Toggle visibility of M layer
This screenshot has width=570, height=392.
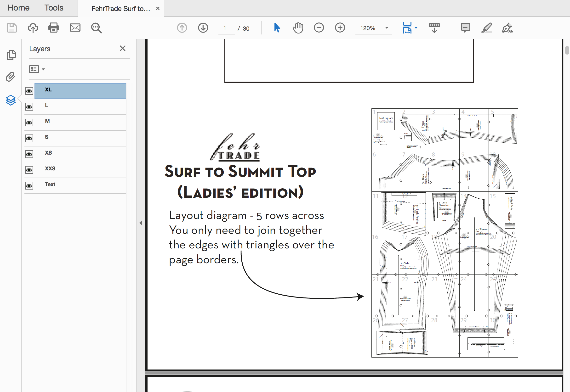pyautogui.click(x=29, y=123)
